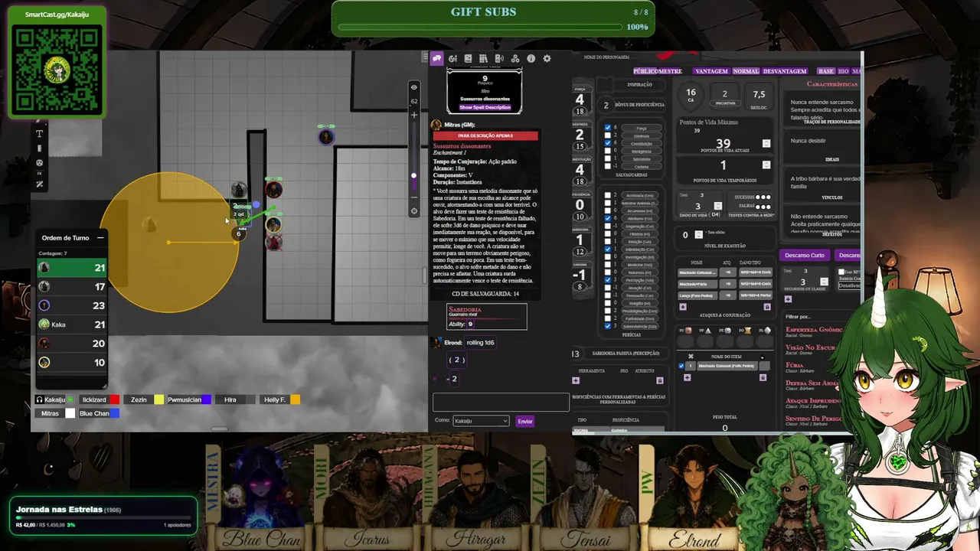Select the Normal roll mode tab

[746, 71]
